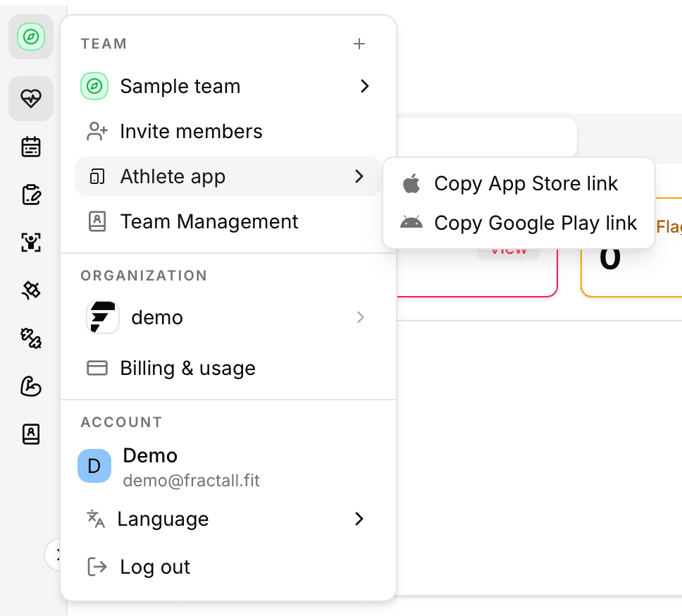Open the clipboard with pen sidebar icon
The width and height of the screenshot is (682, 616).
pyautogui.click(x=31, y=195)
